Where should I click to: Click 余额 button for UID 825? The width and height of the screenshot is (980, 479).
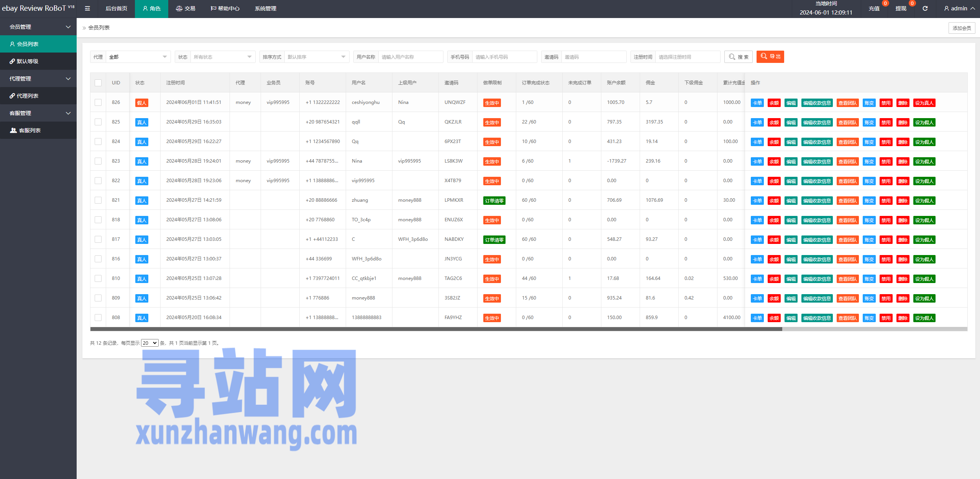(774, 122)
